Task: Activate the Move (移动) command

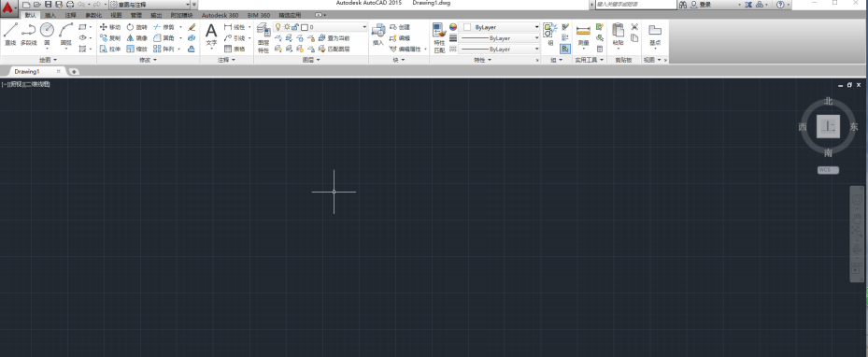Action: tap(109, 27)
